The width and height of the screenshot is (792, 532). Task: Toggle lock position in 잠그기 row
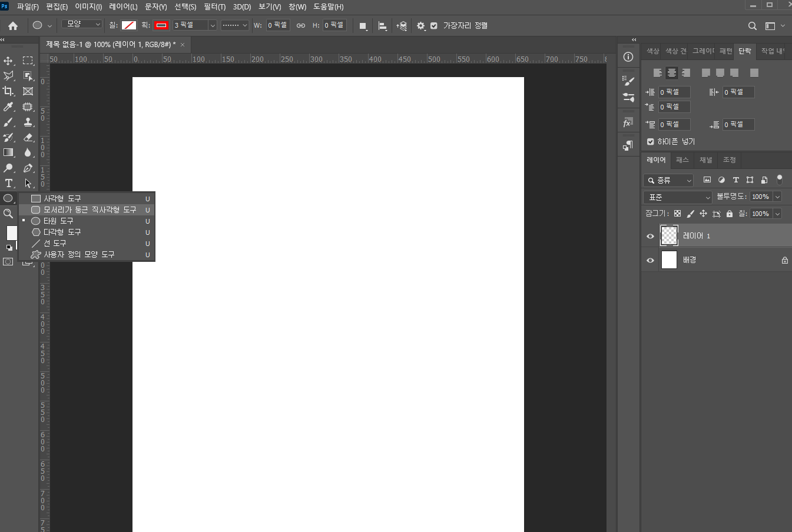(x=703, y=214)
